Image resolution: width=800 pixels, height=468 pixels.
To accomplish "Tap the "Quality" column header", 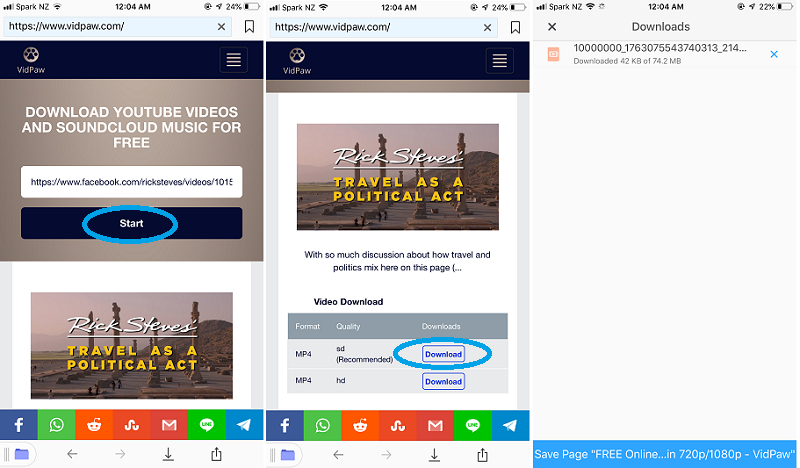I will coord(348,326).
